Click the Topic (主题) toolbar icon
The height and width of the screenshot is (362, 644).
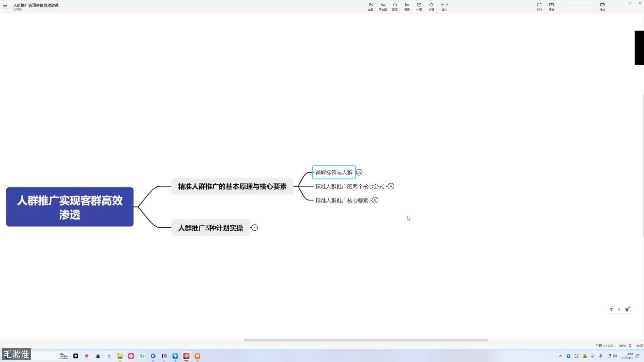coord(371,6)
